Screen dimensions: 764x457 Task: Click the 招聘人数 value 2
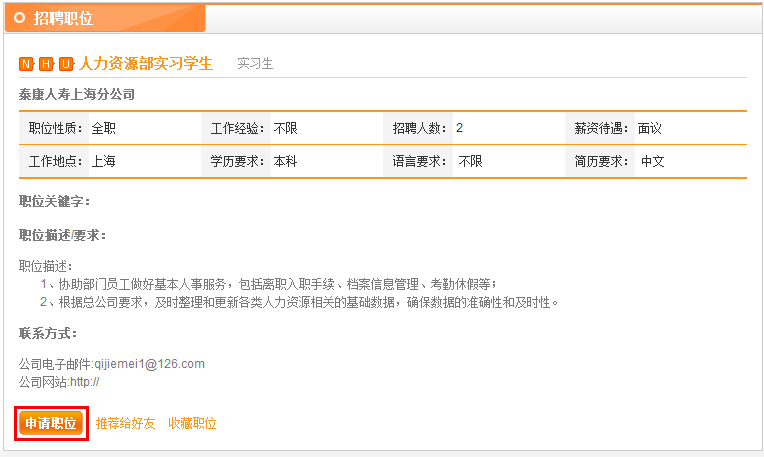click(460, 128)
